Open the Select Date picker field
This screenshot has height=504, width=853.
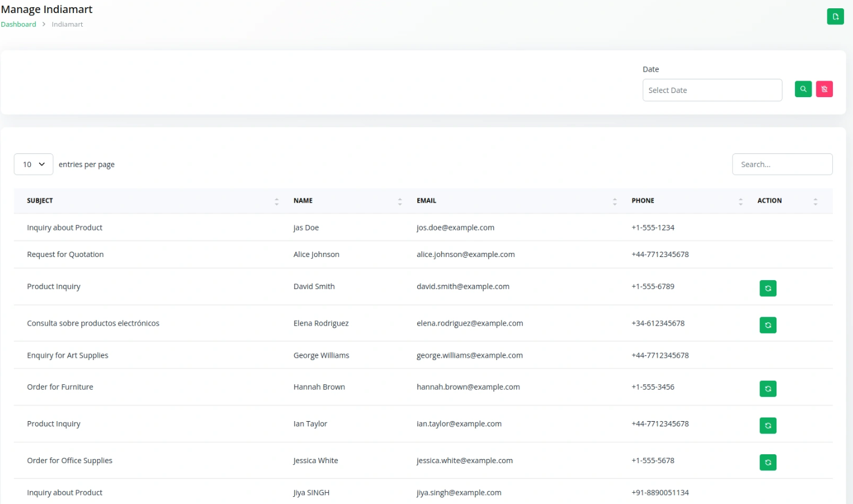click(712, 90)
